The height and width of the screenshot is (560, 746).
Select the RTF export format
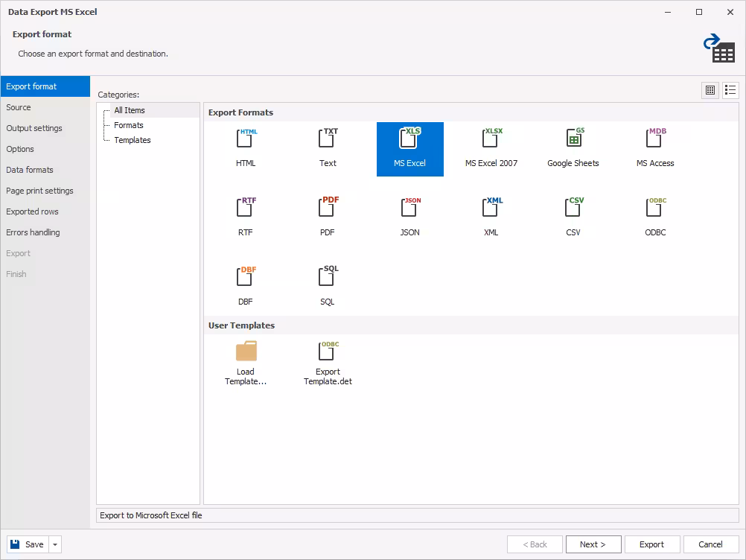click(x=246, y=218)
